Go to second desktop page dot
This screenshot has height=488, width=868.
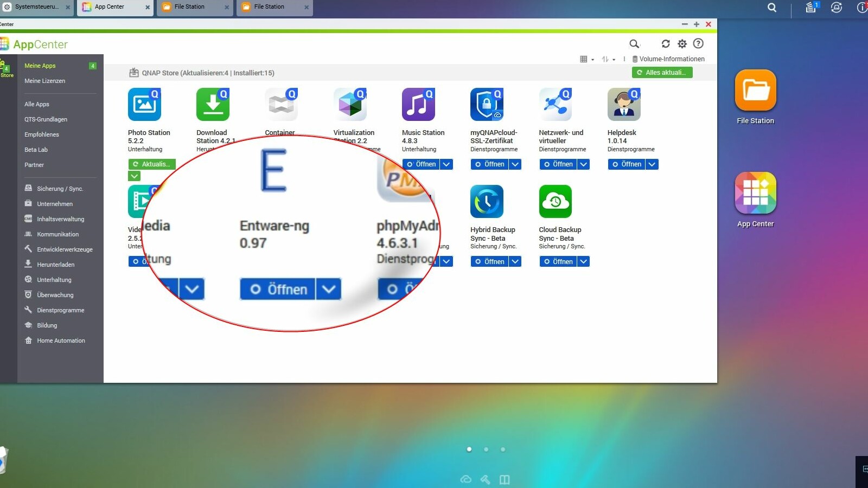[x=486, y=449]
